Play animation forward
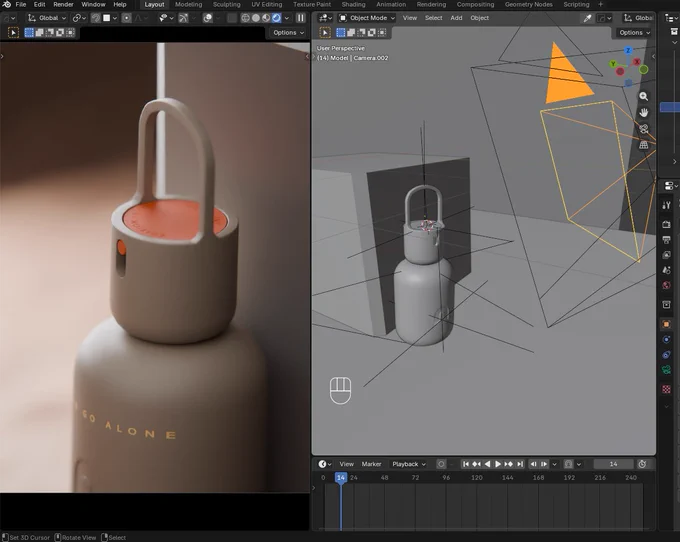This screenshot has width=680, height=542. click(498, 464)
